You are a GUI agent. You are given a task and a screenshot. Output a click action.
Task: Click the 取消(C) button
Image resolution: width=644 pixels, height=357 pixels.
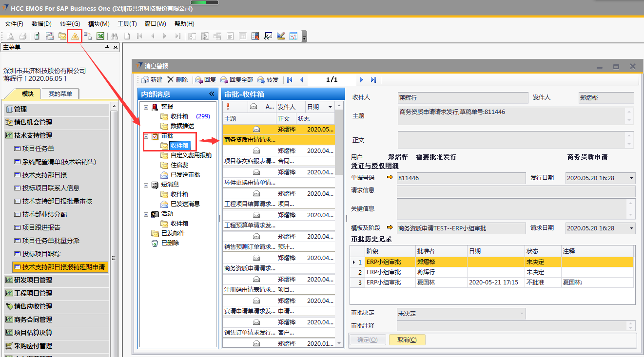(407, 340)
